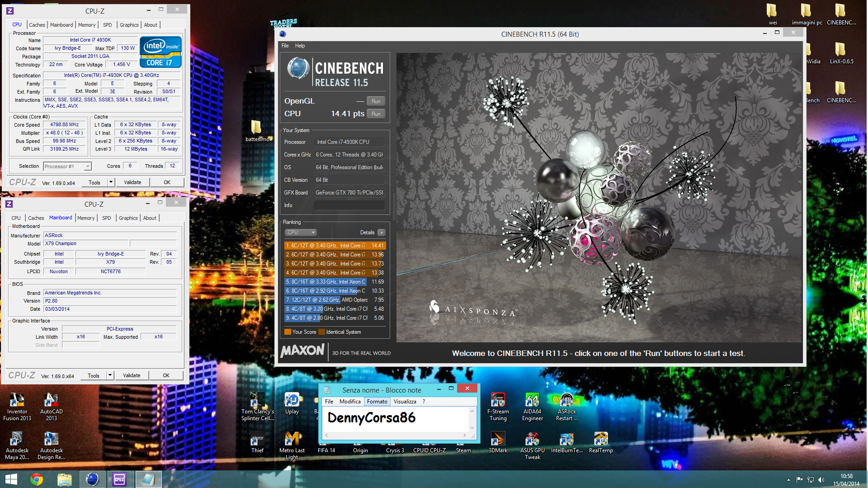This screenshot has width=868, height=488.
Task: Open the Autodesk Design Review shortcut
Action: point(52,445)
